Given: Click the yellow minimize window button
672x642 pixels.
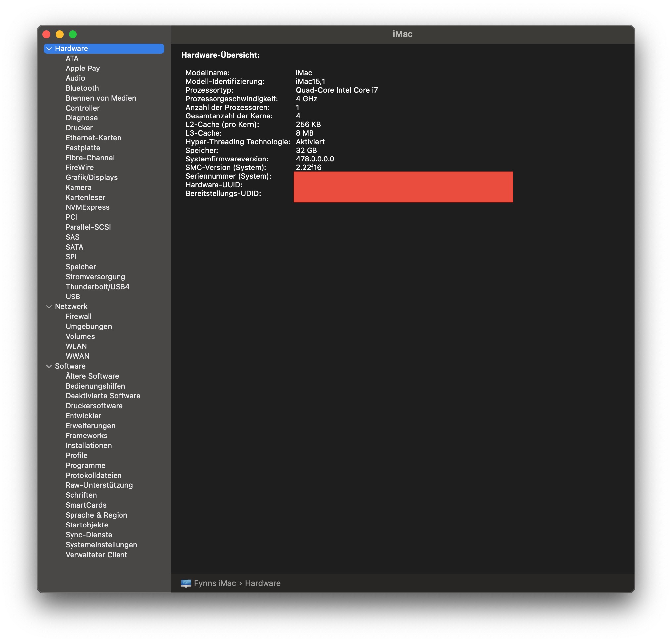Looking at the screenshot, I should pos(60,34).
